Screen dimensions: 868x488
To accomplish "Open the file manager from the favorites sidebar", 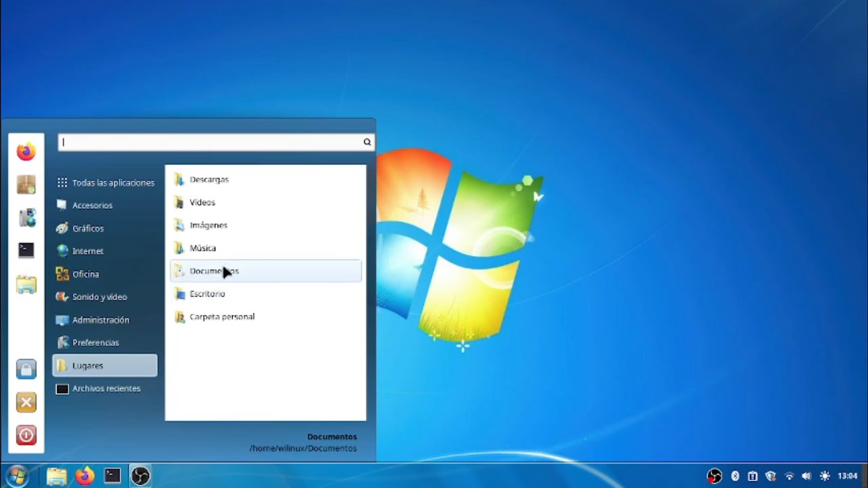I will (x=26, y=284).
